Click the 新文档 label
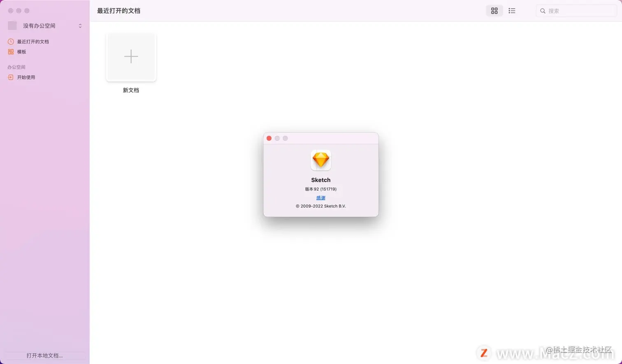The height and width of the screenshot is (364, 622). click(131, 90)
